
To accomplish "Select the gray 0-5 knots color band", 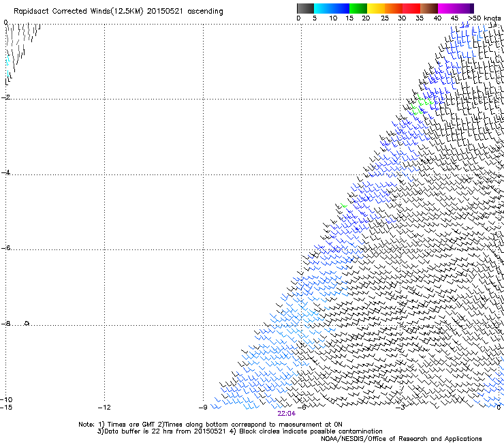I will [305, 8].
